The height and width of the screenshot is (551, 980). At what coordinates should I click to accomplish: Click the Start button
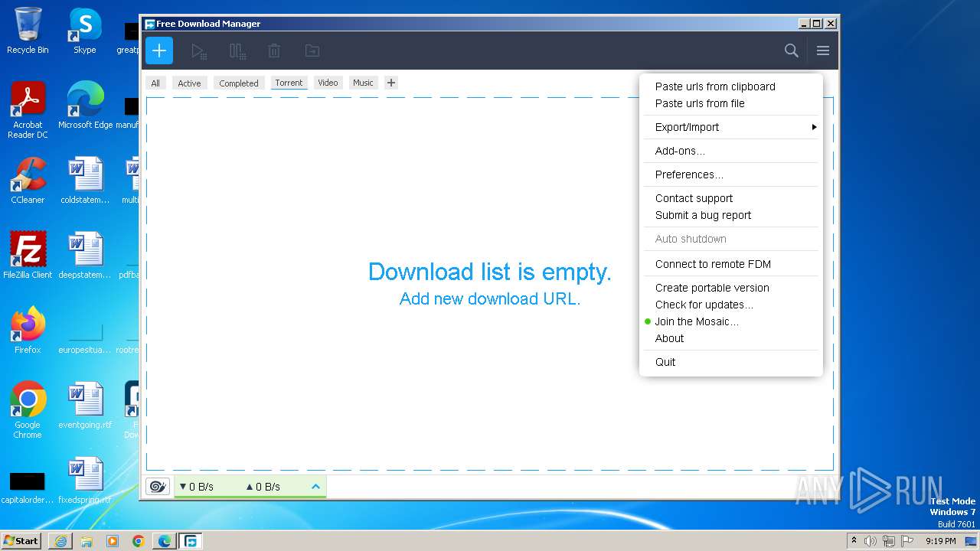(x=21, y=540)
